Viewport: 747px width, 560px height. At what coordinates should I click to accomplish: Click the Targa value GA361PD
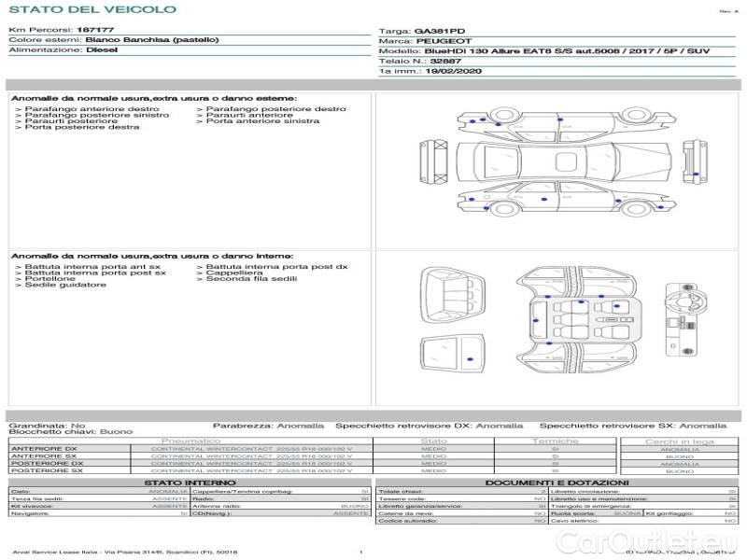(443, 31)
